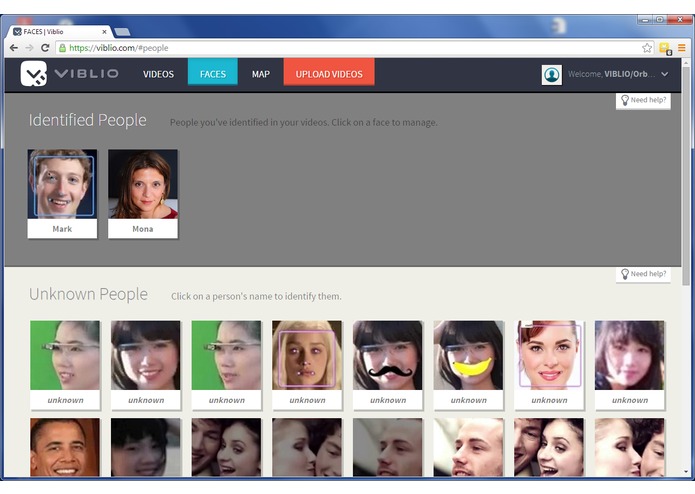Viewport: 695px width, 494px height.
Task: Click Need help? in Identified People
Action: (x=643, y=101)
